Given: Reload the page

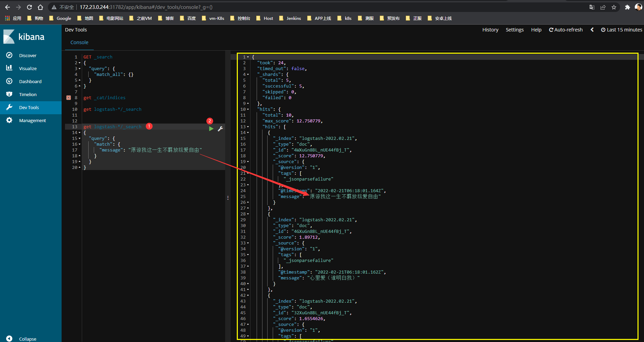Looking at the screenshot, I should point(29,7).
